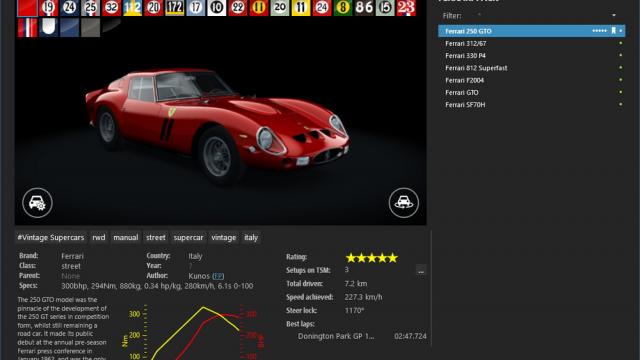Click the Country value Italy
Viewport: 640px width, 360px height.
[x=195, y=256]
